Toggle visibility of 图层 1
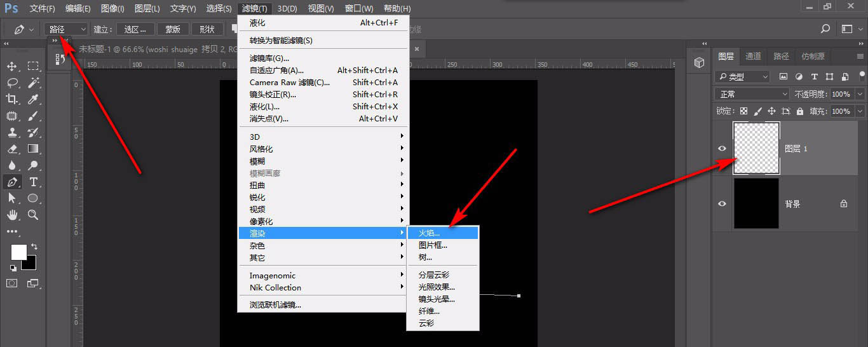The width and height of the screenshot is (868, 347). [x=722, y=149]
